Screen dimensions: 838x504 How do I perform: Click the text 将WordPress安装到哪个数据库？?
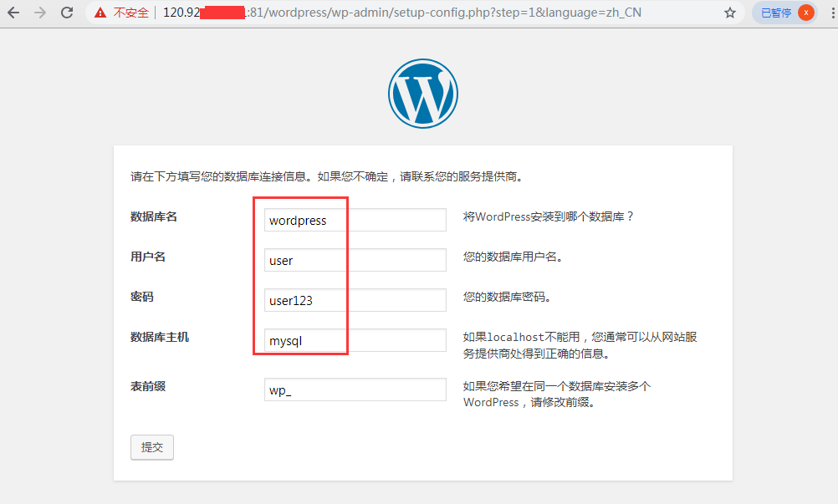pos(549,216)
